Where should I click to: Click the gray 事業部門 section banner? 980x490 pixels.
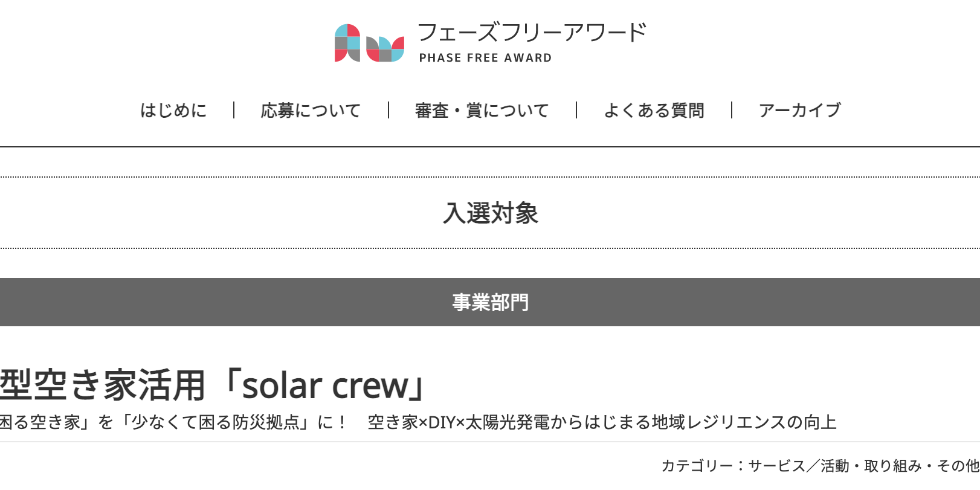pos(490,302)
